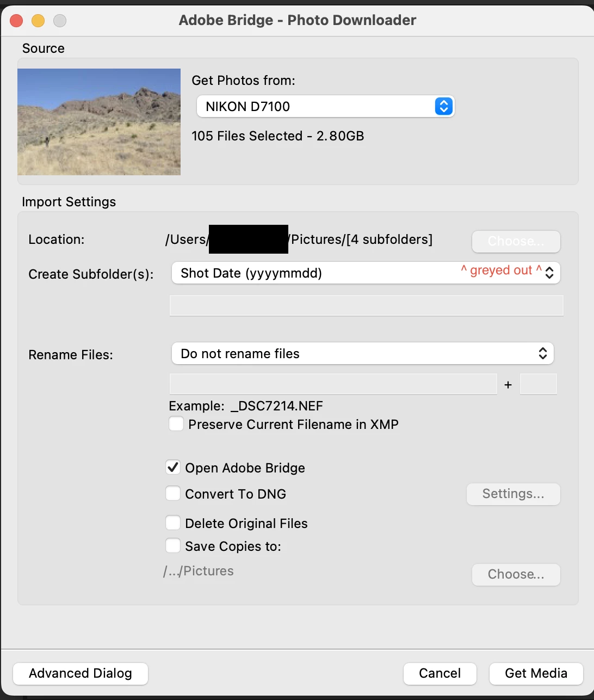594x700 pixels.
Task: Click the /.../Pictures save path text
Action: [x=199, y=571]
